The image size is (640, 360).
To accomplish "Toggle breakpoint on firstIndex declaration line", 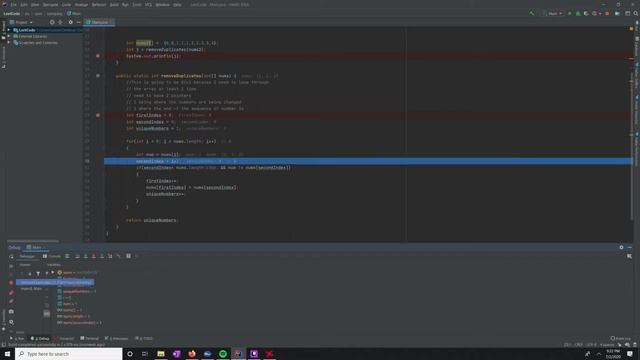I will pyautogui.click(x=98, y=115).
